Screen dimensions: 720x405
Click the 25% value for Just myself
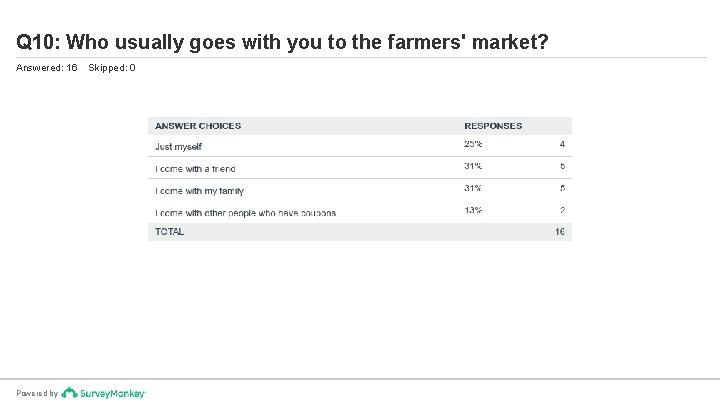473,145
